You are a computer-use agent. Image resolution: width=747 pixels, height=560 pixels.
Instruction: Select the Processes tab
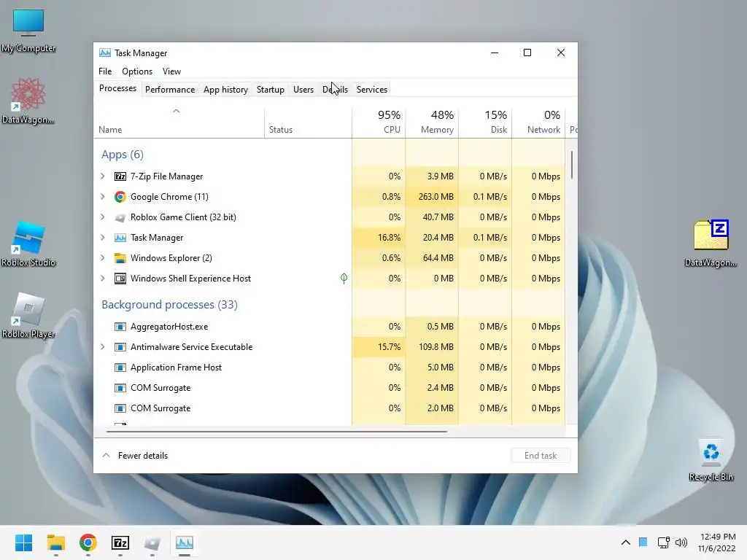coord(117,88)
